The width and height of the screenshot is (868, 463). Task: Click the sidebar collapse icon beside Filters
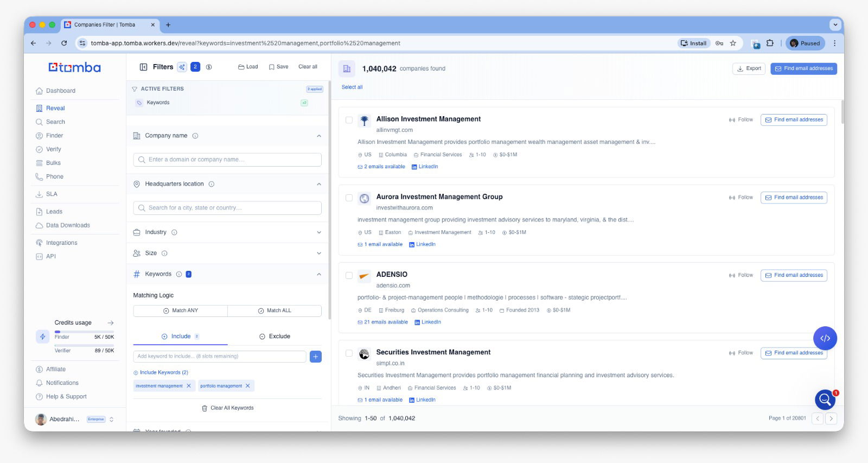[144, 67]
